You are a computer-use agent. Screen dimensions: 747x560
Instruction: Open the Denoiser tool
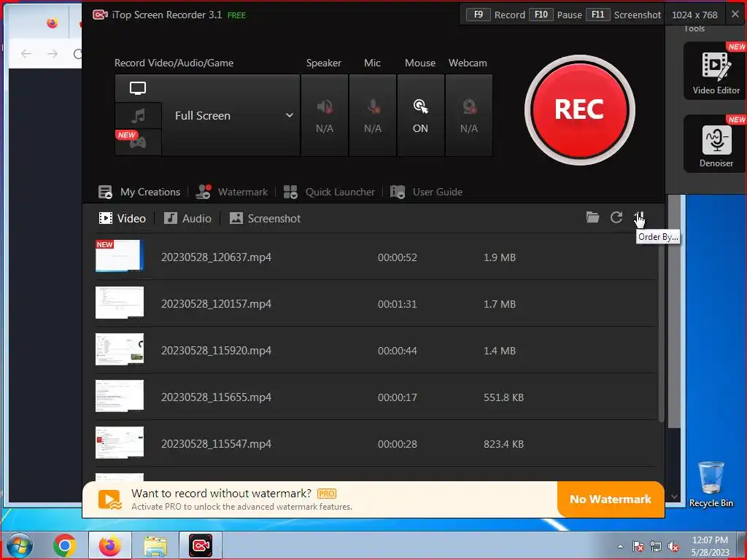[x=716, y=144]
